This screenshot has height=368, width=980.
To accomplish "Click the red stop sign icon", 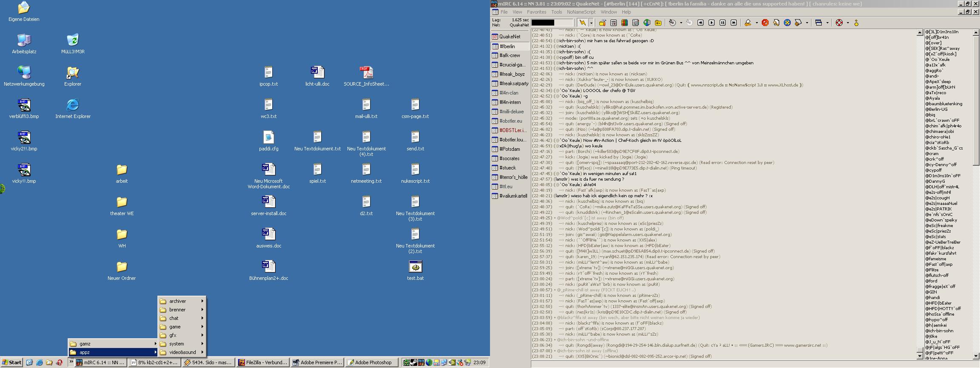I will coord(765,23).
